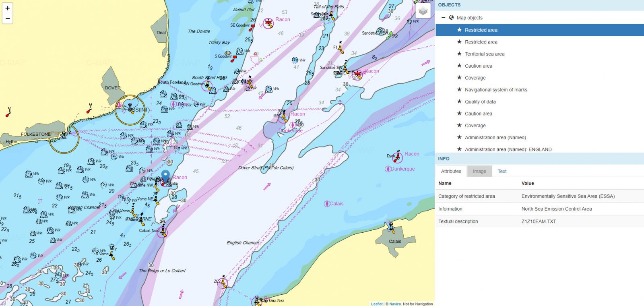The image size is (644, 306).
Task: Click the Dunkerque harbor symbol
Action: [388, 169]
